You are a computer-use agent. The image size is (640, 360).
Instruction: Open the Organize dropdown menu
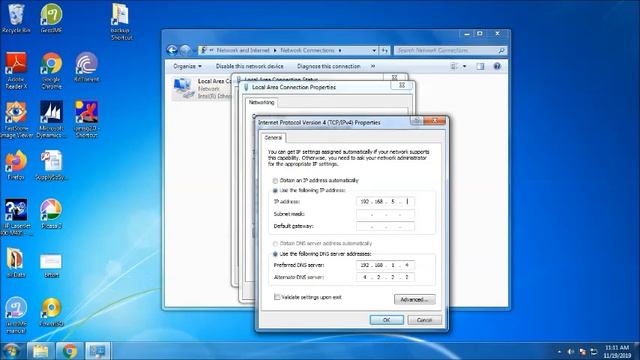pyautogui.click(x=187, y=66)
